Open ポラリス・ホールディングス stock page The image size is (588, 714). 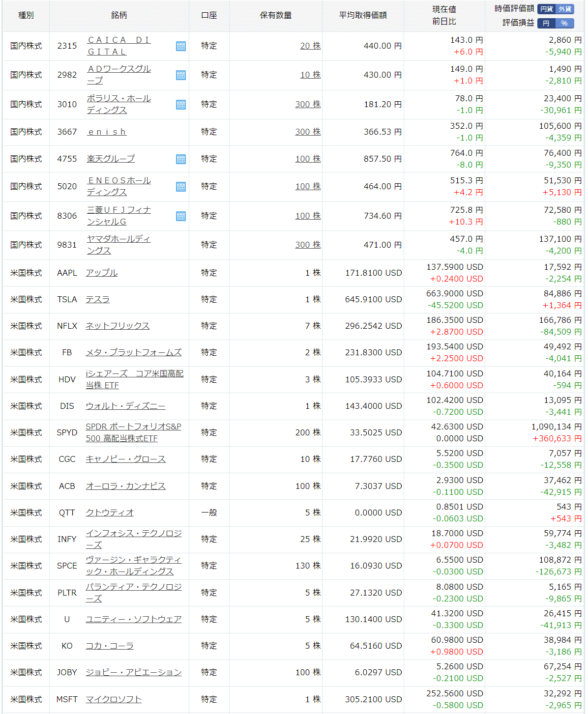pyautogui.click(x=119, y=104)
